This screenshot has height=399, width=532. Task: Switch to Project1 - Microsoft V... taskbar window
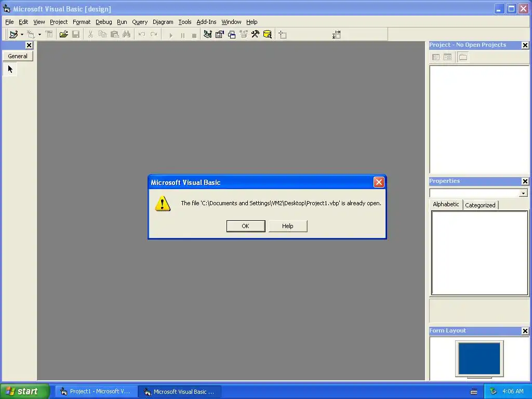[96, 392]
